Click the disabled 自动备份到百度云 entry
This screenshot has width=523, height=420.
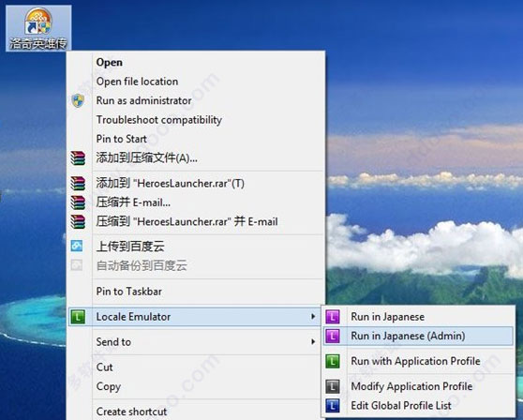pyautogui.click(x=195, y=266)
